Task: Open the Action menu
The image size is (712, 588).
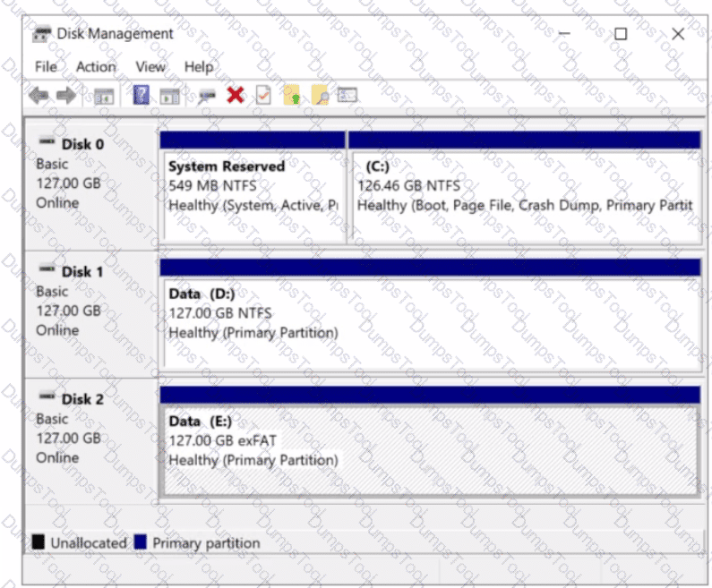Action: pos(95,67)
